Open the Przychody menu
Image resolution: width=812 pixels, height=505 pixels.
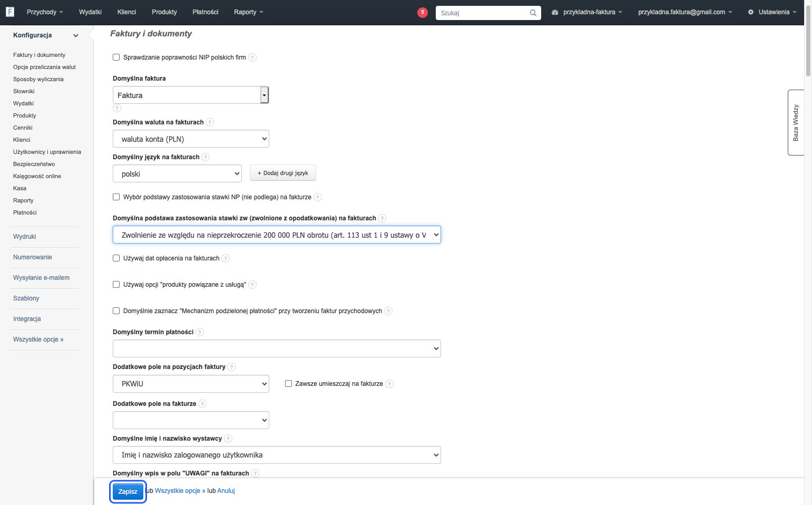coord(45,12)
